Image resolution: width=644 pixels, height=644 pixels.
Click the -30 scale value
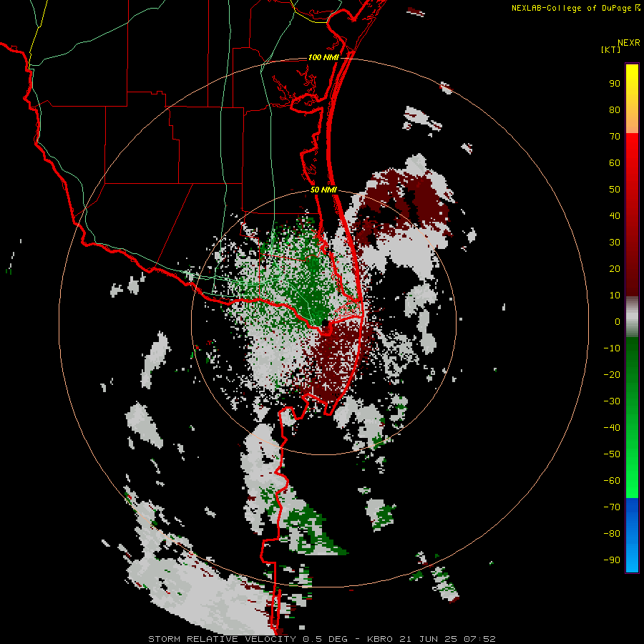(x=612, y=401)
